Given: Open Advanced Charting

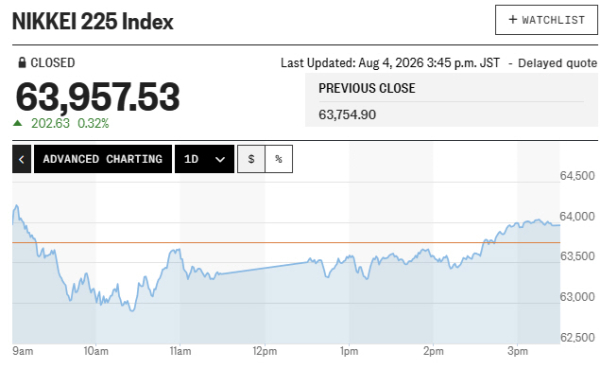Looking at the screenshot, I should tap(103, 159).
